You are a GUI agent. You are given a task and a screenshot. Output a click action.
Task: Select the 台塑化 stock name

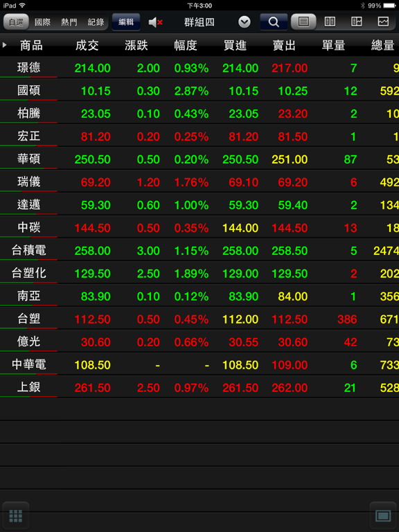pyautogui.click(x=29, y=273)
